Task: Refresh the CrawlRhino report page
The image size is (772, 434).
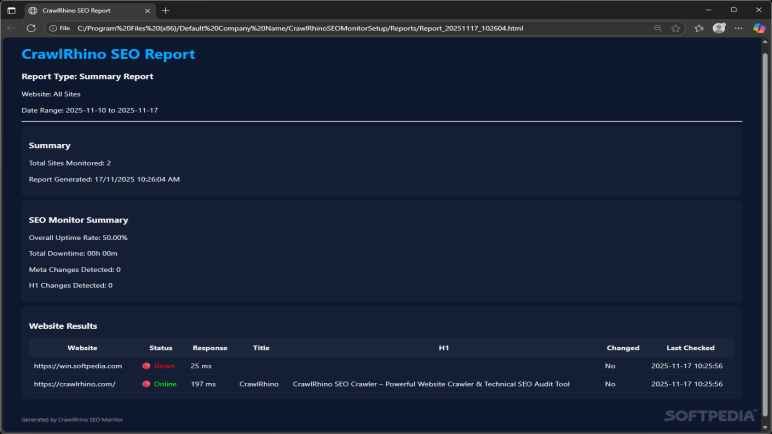Action: tap(31, 28)
